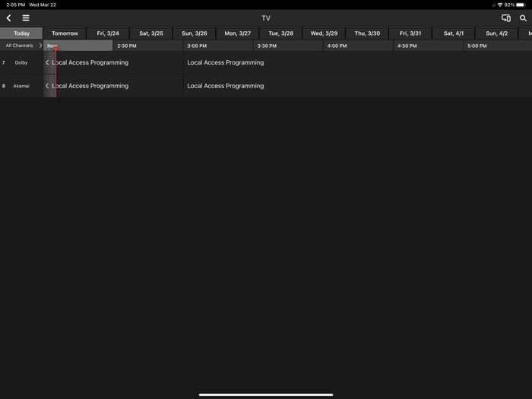Image resolution: width=532 pixels, height=399 pixels.
Task: Open search with magnifier icon
Action: click(523, 18)
